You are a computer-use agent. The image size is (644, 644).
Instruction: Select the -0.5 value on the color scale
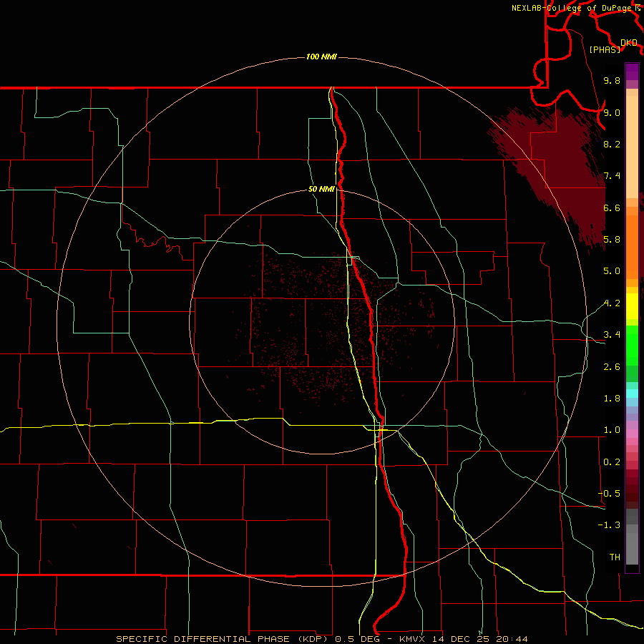(x=609, y=494)
